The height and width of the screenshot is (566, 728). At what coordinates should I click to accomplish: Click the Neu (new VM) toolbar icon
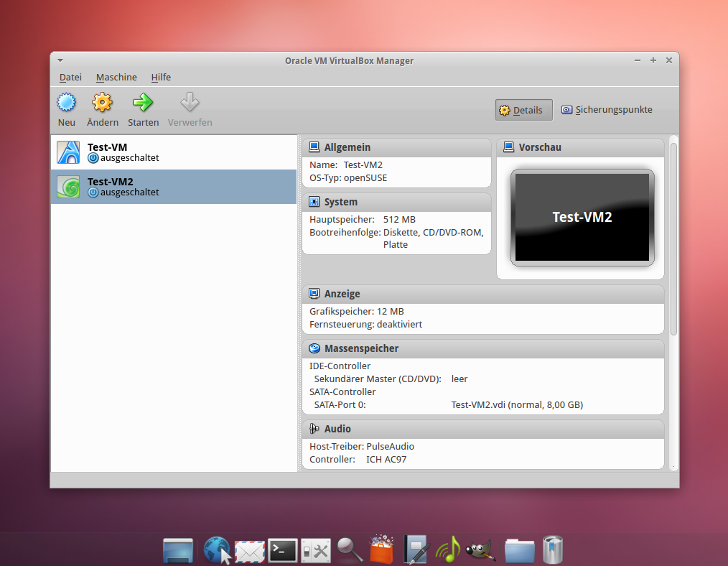(66, 102)
